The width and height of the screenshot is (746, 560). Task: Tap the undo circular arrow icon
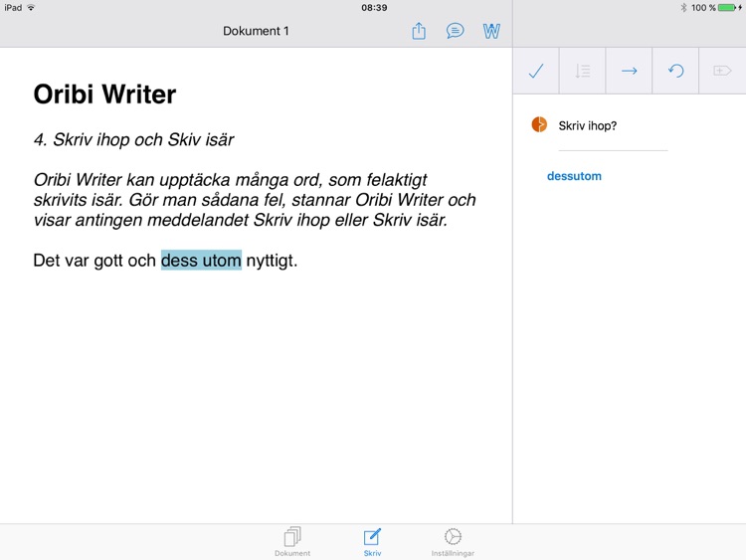675,71
